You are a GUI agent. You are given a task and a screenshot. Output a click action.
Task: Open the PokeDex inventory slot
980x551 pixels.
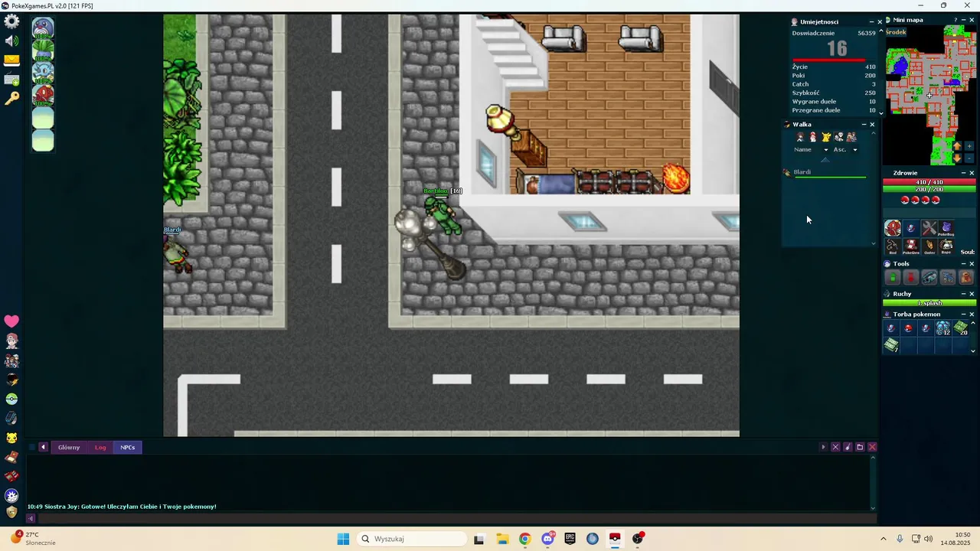(911, 246)
